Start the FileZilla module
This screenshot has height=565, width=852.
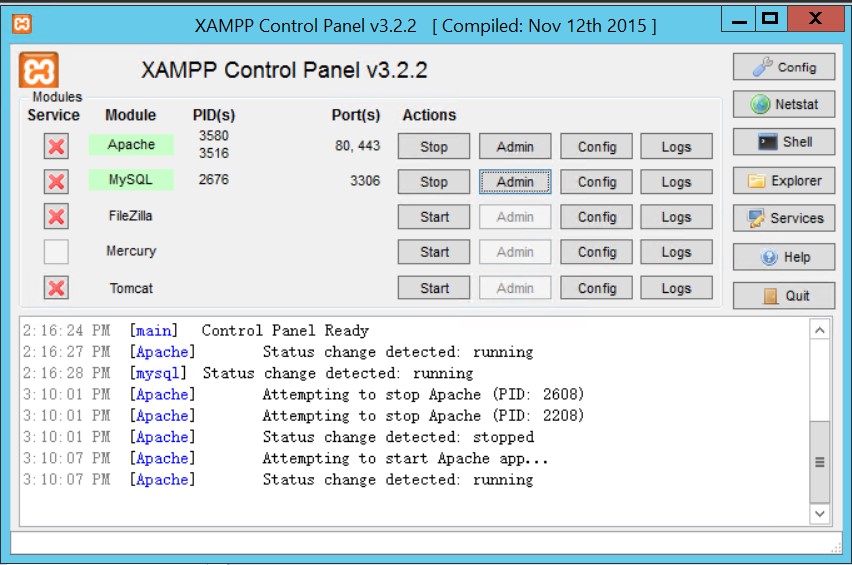point(434,217)
